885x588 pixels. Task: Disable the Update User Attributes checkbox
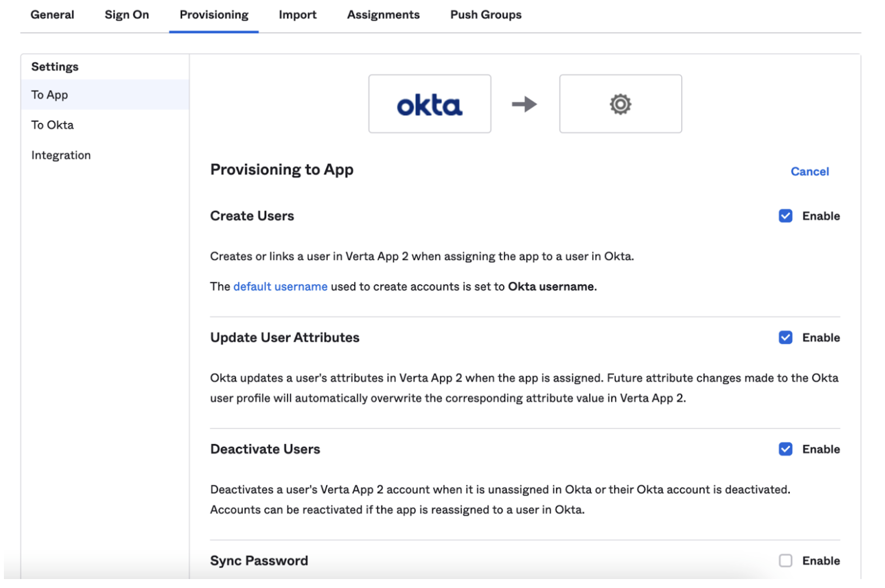[785, 338]
